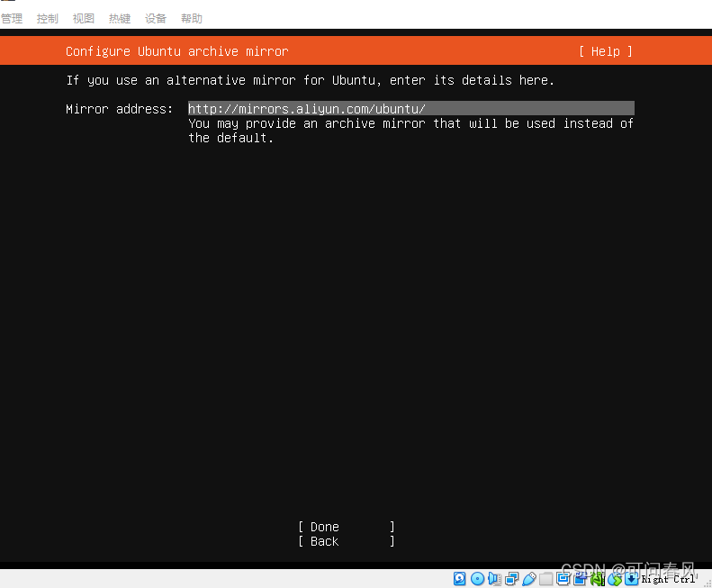
Task: Open the 帮助 menu
Action: click(191, 19)
